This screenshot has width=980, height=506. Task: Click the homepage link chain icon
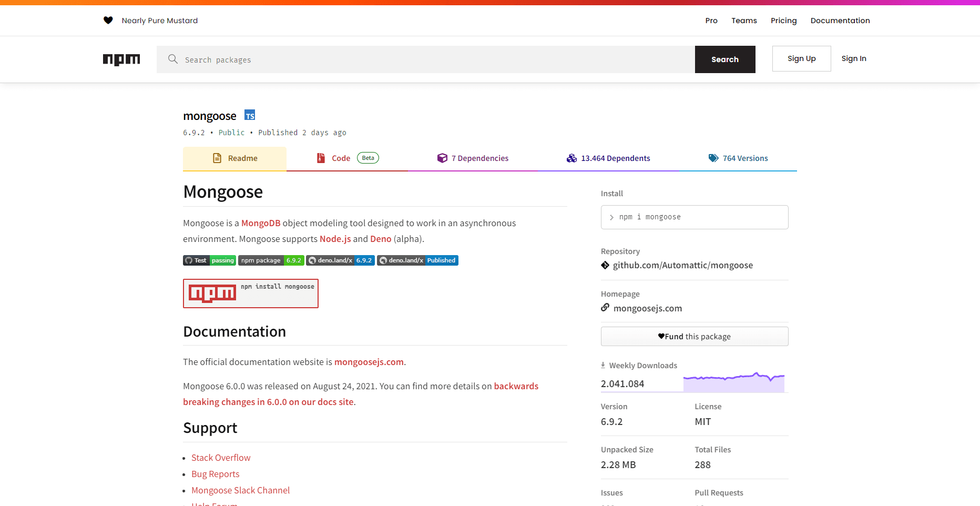click(x=605, y=307)
